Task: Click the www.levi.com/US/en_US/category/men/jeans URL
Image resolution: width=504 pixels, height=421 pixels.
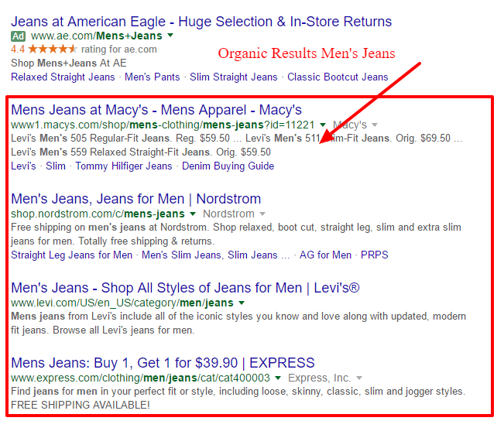Action: (x=122, y=303)
